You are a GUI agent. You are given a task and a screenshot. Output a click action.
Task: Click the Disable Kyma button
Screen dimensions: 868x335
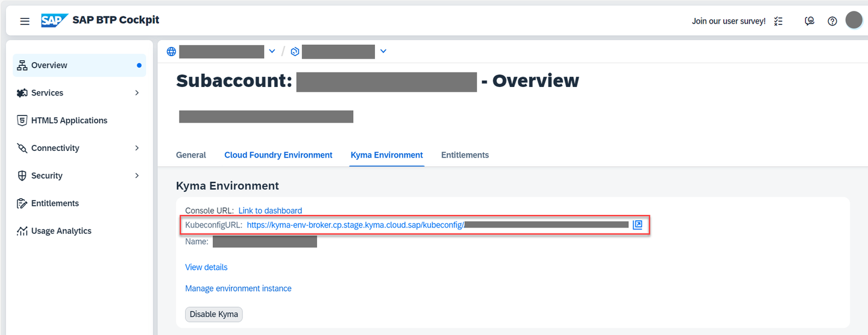[214, 314]
